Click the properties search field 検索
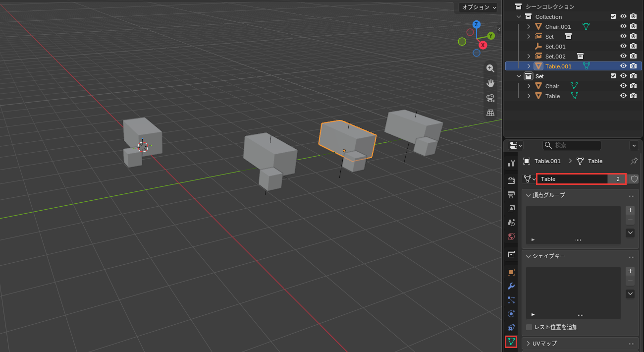The width and height of the screenshot is (644, 352). (572, 145)
